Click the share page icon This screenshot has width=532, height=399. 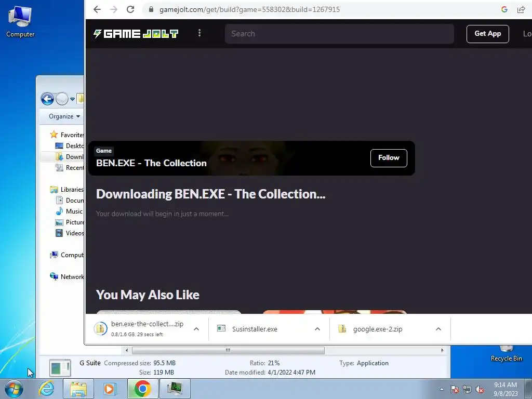521,9
